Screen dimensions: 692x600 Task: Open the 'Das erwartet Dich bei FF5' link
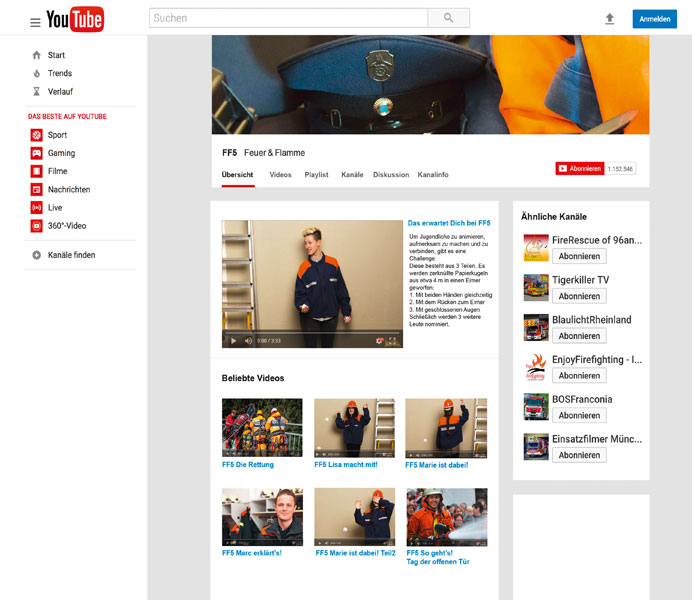coord(449,223)
